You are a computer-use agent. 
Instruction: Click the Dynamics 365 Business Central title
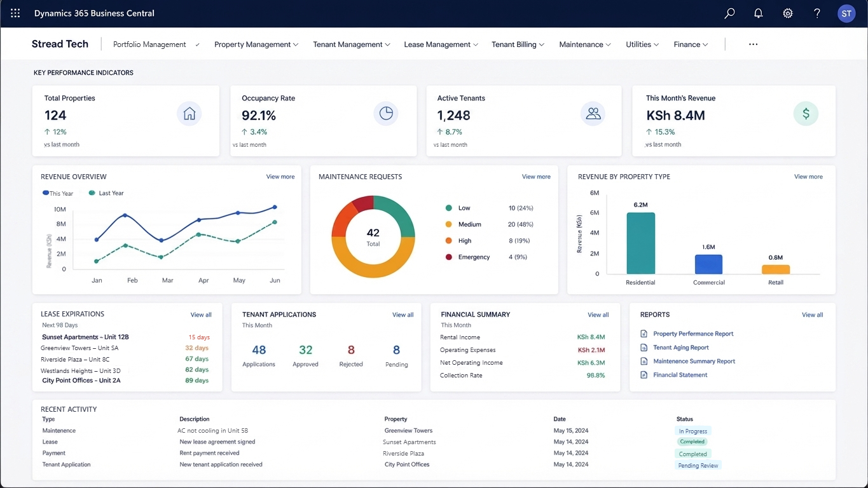[x=94, y=13]
